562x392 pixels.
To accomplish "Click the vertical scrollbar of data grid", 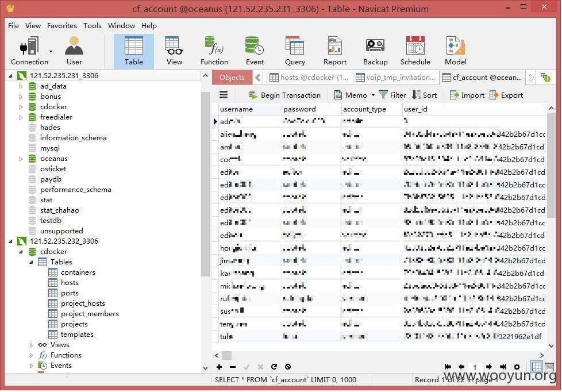I will 551,165.
